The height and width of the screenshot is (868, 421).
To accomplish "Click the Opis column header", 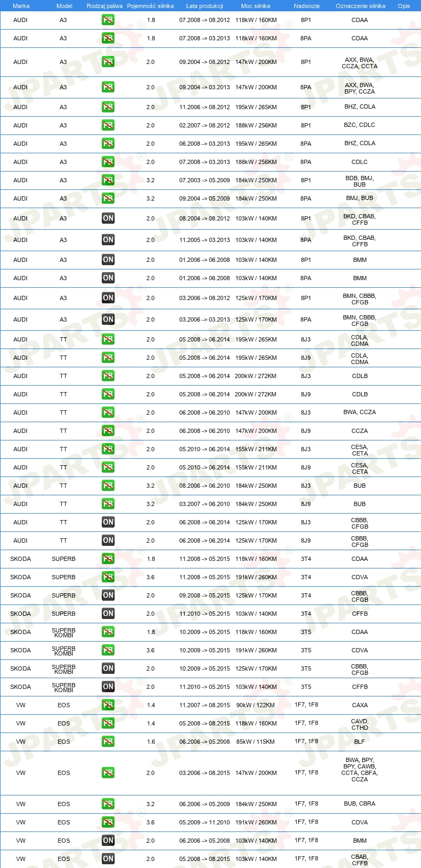I will 404,6.
